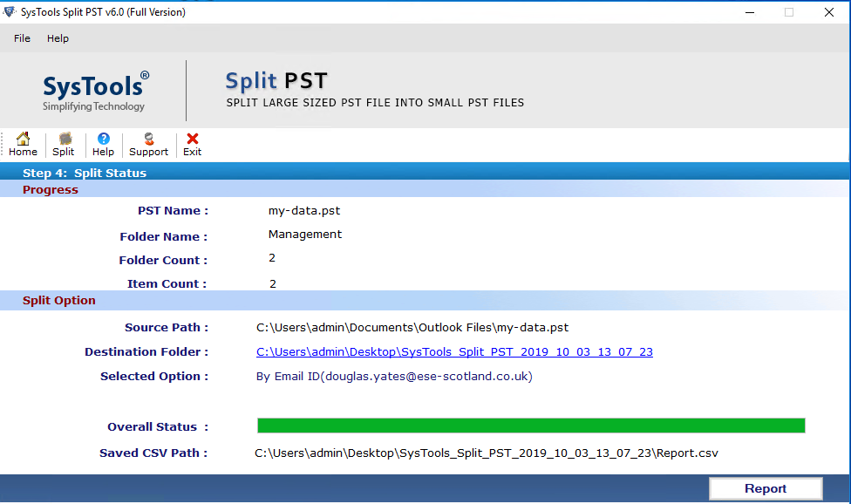Click the Saved CSV Path Report.csv text

click(487, 453)
